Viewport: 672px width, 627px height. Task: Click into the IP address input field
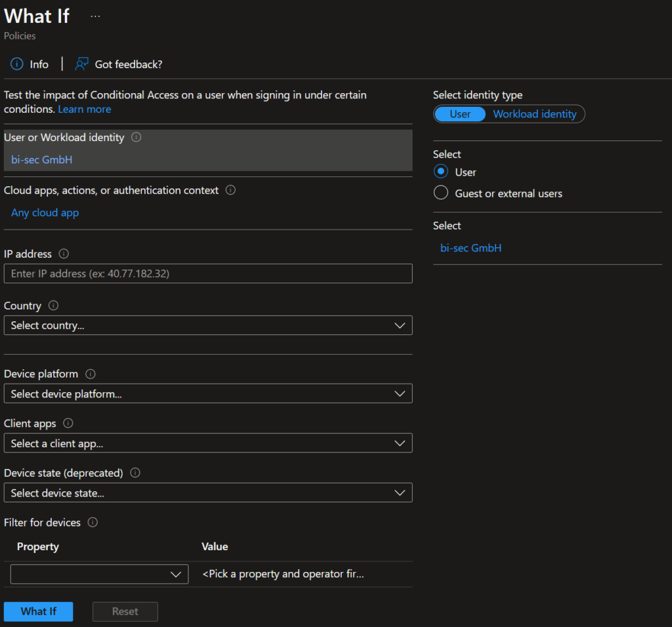(207, 273)
